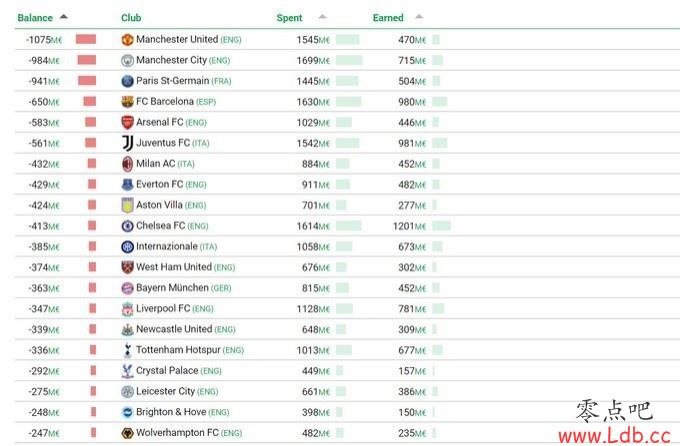680x446 pixels.
Task: Click the Chelsea FC crest icon
Action: coord(127,226)
